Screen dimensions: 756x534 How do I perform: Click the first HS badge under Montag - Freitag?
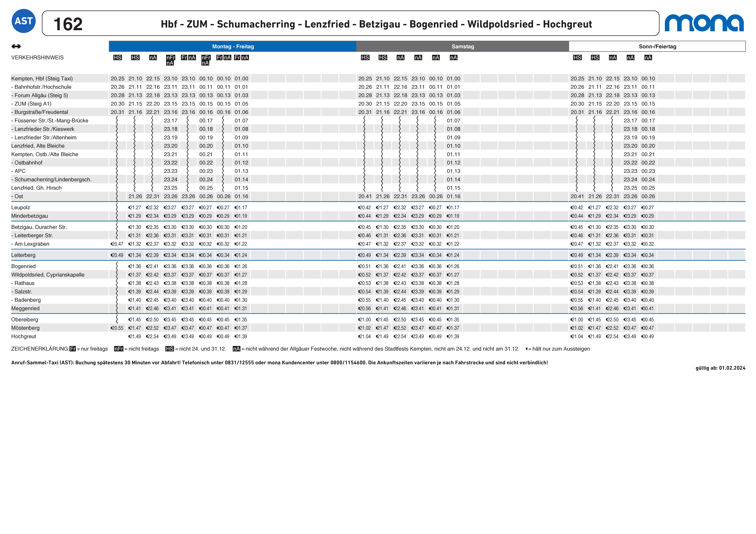(x=118, y=58)
